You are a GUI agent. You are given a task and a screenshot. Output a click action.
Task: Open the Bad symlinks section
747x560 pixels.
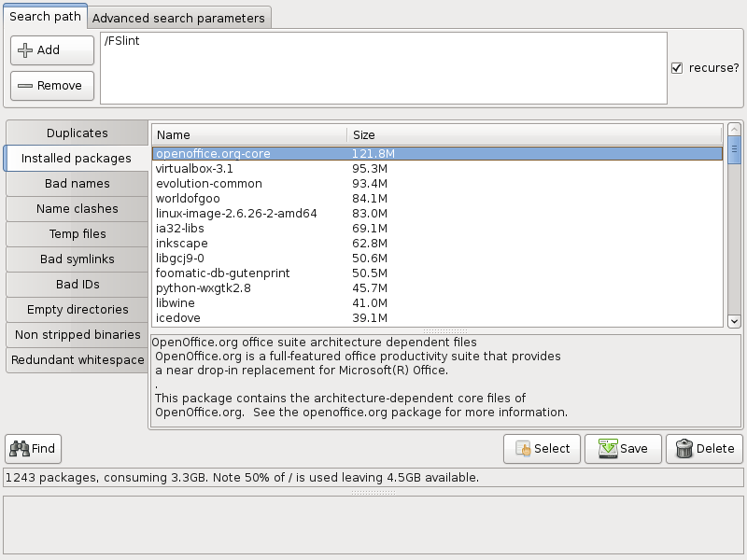[x=77, y=259]
